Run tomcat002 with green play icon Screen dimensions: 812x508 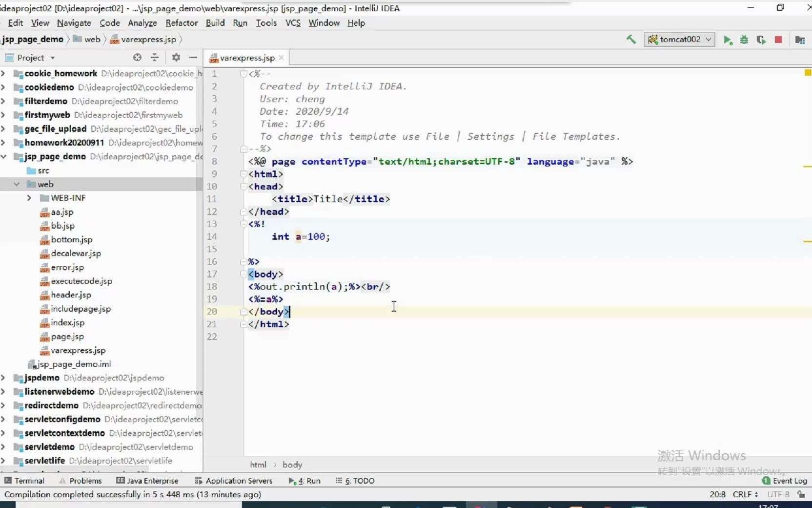click(x=728, y=40)
